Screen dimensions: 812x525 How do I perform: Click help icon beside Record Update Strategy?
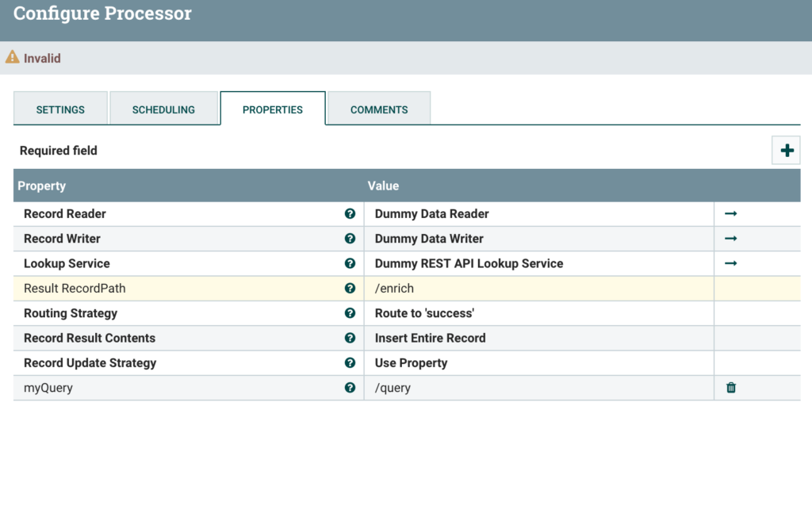(x=350, y=363)
